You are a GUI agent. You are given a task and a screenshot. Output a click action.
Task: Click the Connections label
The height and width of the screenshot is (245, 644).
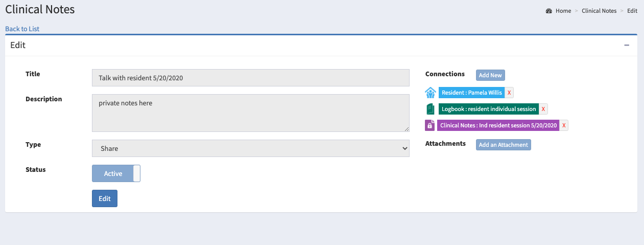445,74
